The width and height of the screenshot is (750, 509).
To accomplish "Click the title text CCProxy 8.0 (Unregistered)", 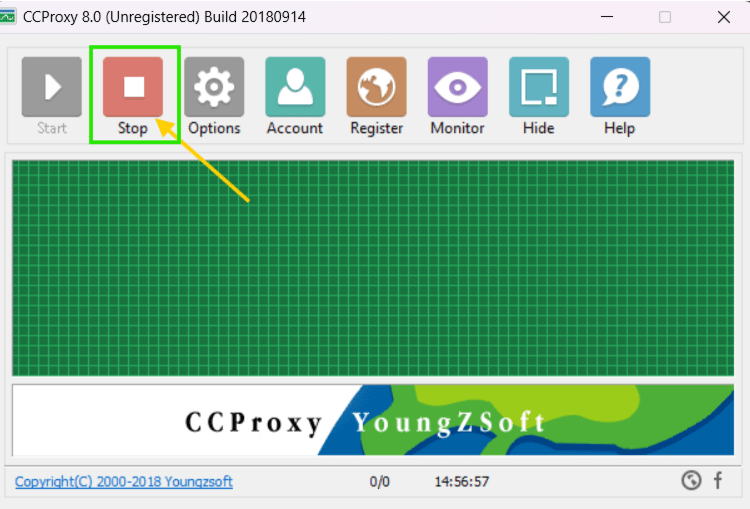I will 111,17.
